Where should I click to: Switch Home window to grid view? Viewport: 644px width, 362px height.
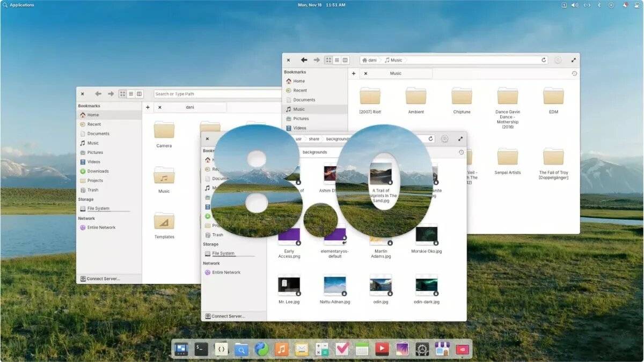pyautogui.click(x=123, y=94)
